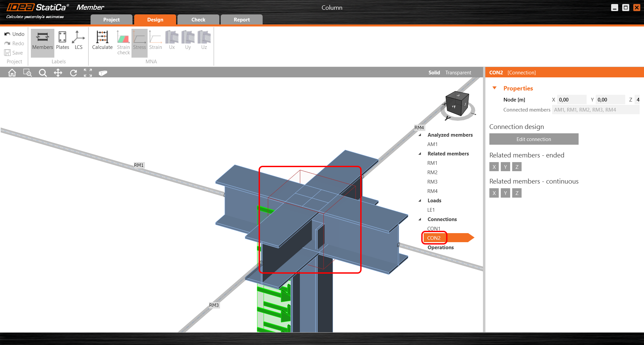
Task: Click the Home view icon
Action: click(12, 73)
